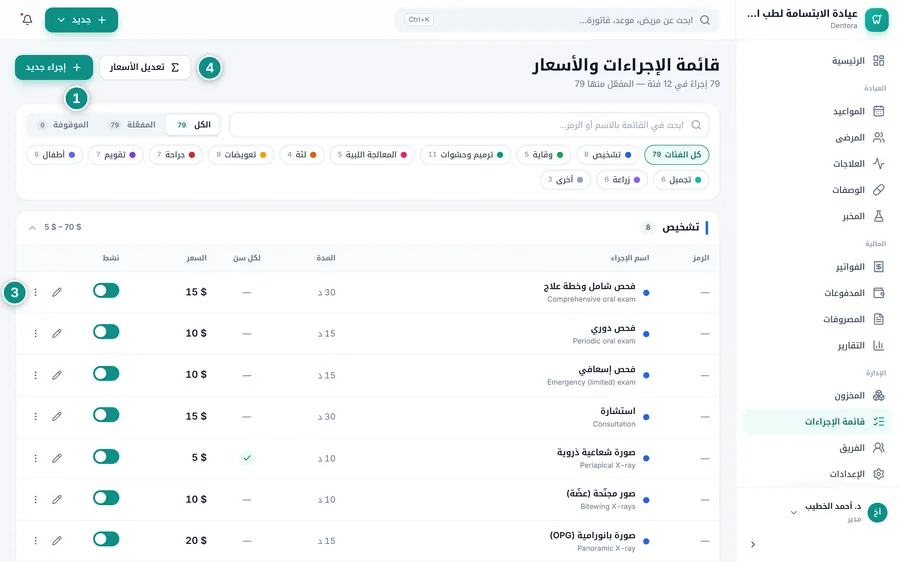Collapse the تشخيص category group chevron
The width and height of the screenshot is (900, 562).
click(x=32, y=227)
